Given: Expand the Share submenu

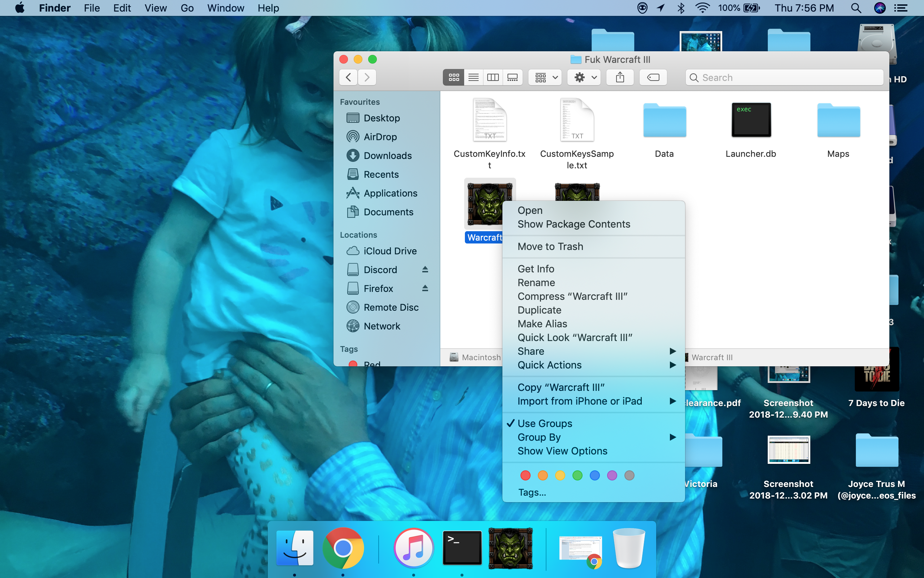Looking at the screenshot, I should tap(594, 351).
